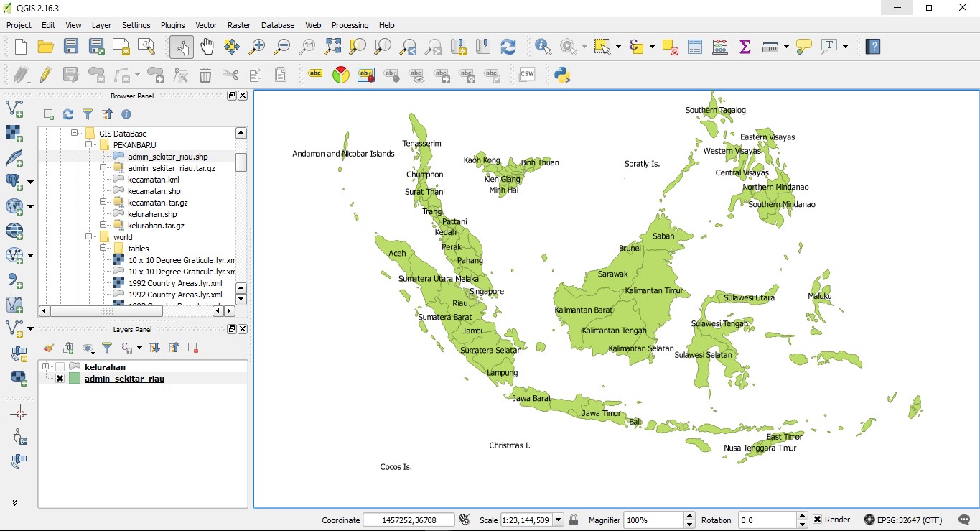
Task: Open the Vector menu
Action: (206, 25)
